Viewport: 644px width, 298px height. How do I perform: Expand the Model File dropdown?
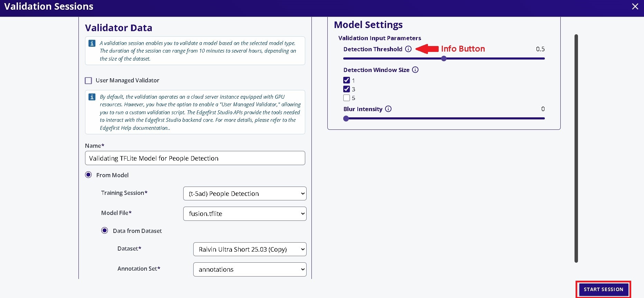[x=245, y=214]
